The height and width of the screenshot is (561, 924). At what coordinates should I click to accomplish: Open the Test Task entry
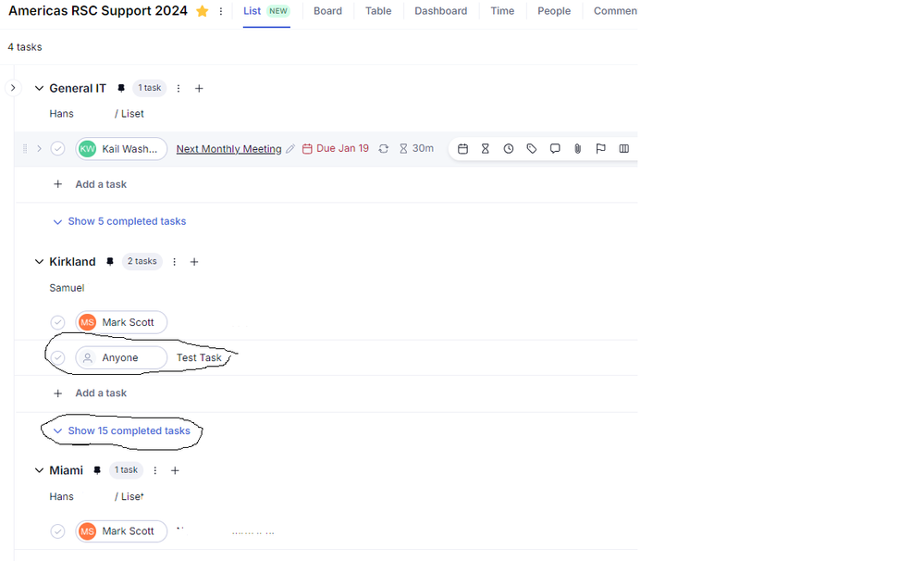point(199,357)
